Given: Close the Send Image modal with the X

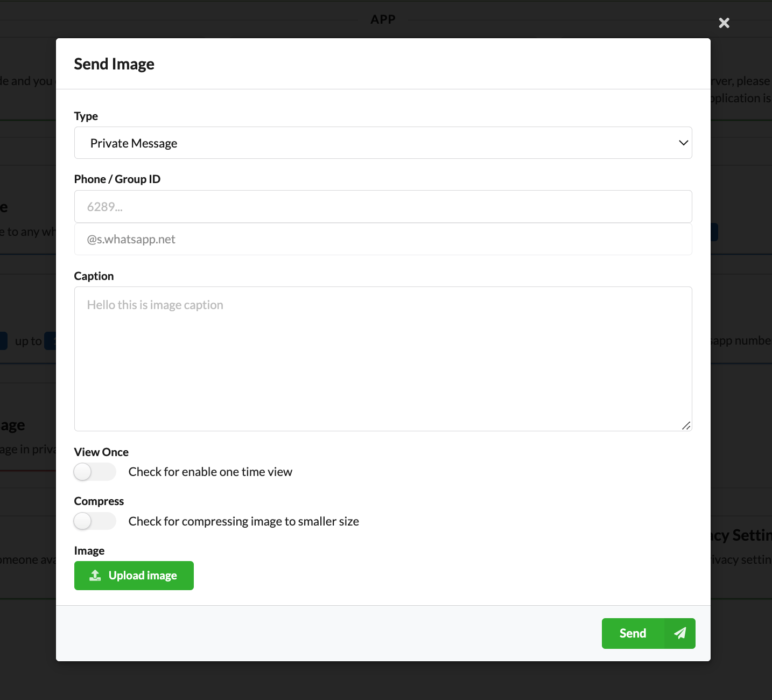Looking at the screenshot, I should coord(724,23).
